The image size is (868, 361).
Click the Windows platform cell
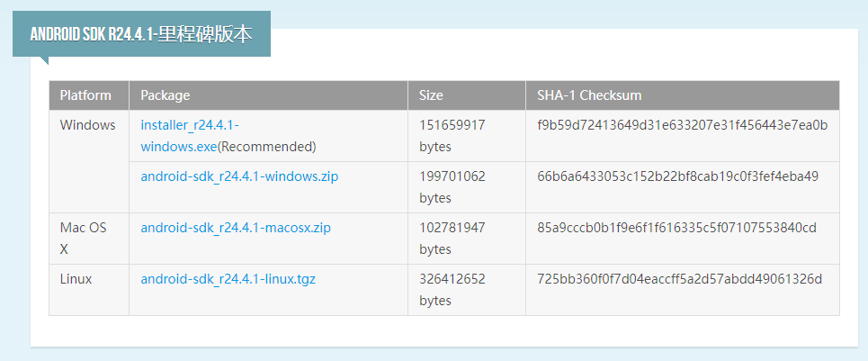point(87,125)
